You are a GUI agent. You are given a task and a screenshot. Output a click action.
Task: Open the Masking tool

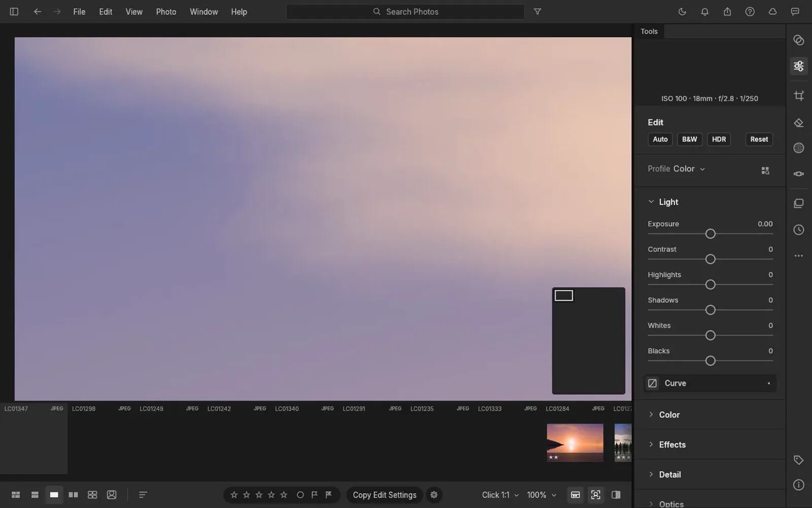tap(799, 148)
